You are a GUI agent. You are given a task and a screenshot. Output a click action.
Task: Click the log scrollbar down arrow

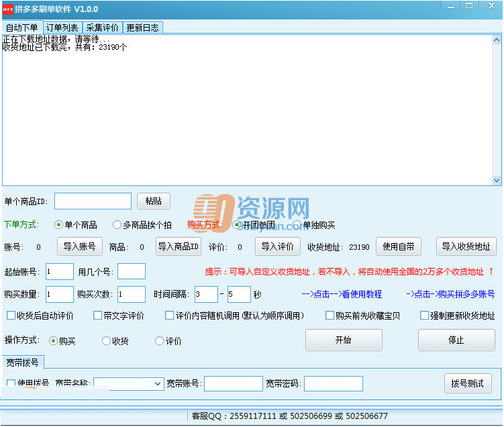pos(497,181)
